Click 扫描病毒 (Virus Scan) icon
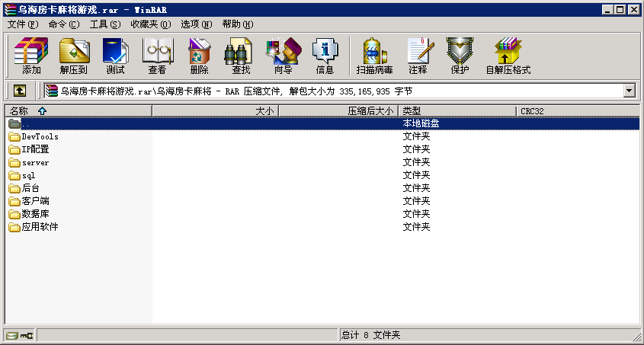This screenshot has height=345, width=644. click(x=374, y=56)
